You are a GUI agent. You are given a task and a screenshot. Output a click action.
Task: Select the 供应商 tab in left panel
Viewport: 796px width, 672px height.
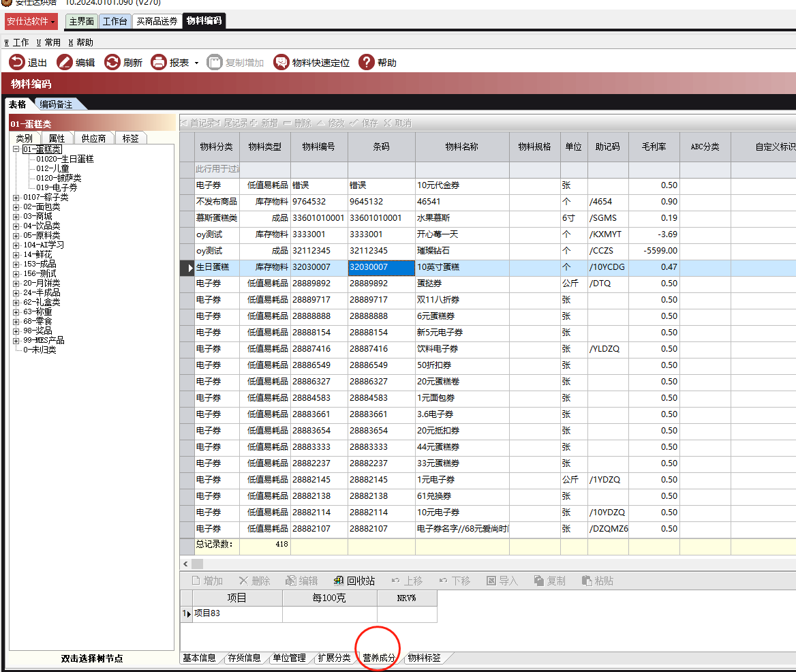pos(93,138)
